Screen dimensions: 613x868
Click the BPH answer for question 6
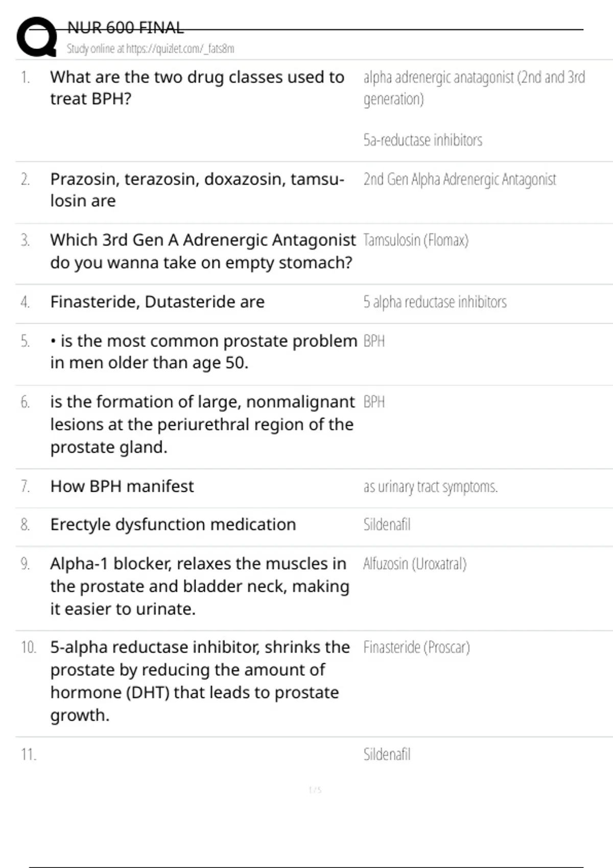point(374,402)
